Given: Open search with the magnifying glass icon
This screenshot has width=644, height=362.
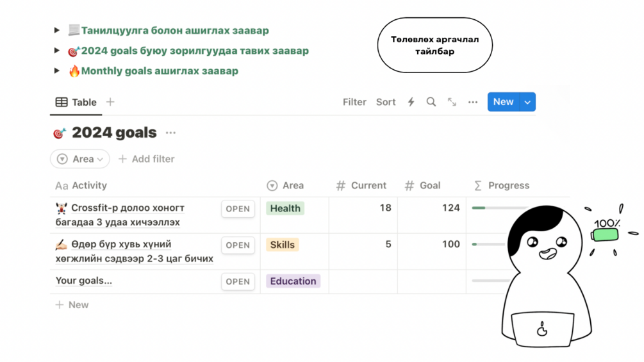Looking at the screenshot, I should [x=431, y=102].
